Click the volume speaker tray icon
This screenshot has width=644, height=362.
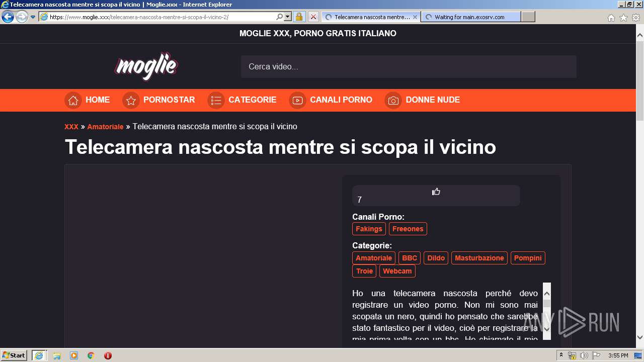pyautogui.click(x=584, y=355)
